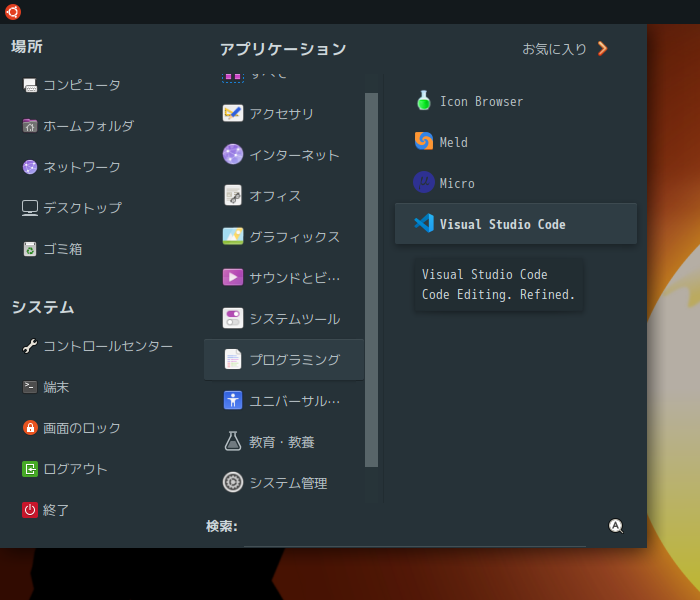This screenshot has width=700, height=600.
Task: Open the Desktop monitor icon
Action: coord(30,208)
